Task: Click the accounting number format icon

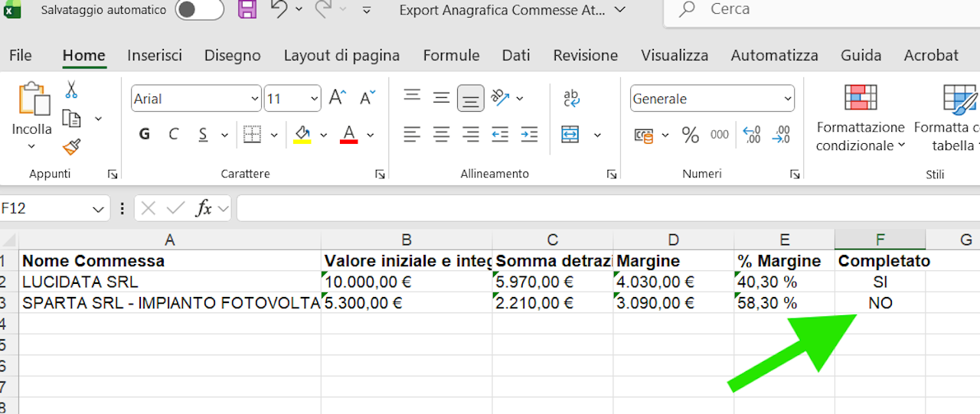Action: (x=644, y=135)
